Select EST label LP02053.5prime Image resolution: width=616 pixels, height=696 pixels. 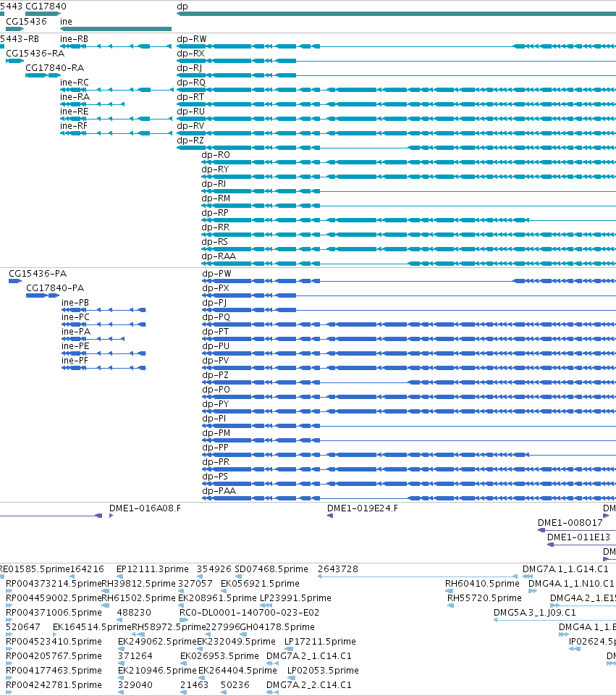pos(323,670)
